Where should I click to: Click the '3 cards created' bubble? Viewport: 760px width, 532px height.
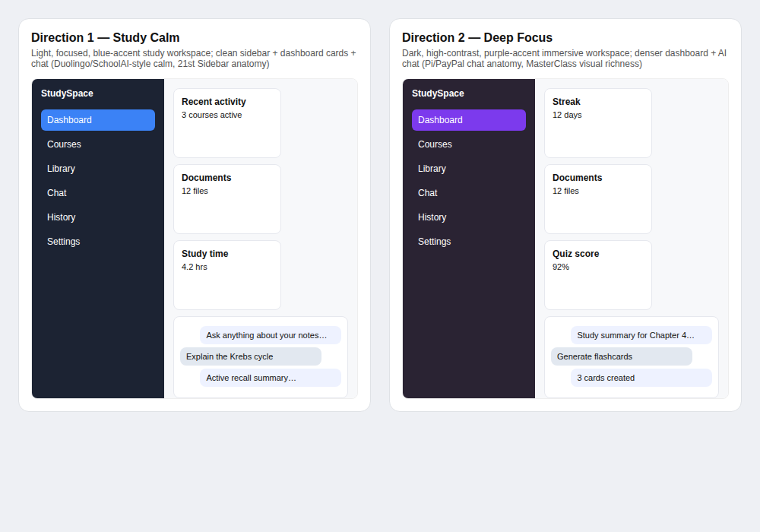(641, 378)
